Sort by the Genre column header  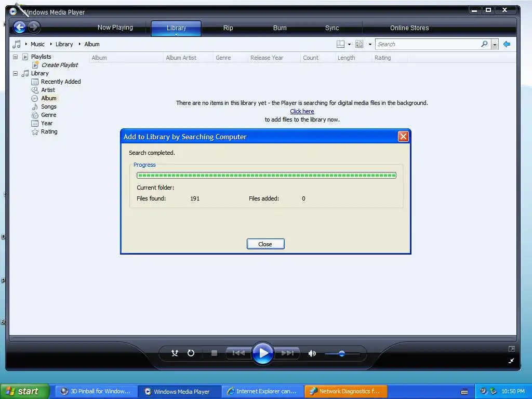point(230,58)
